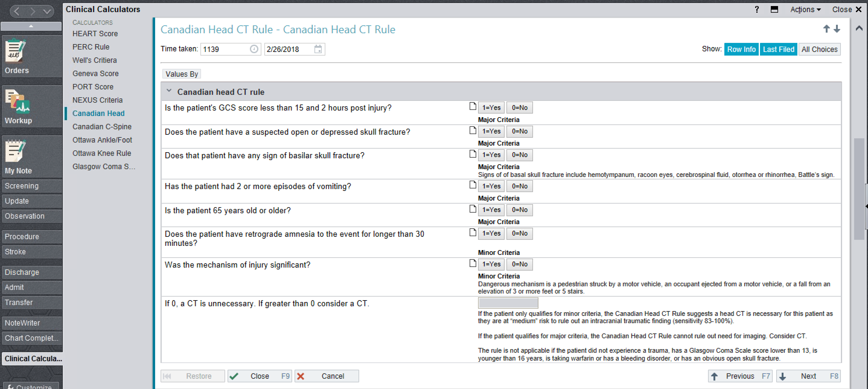868x389 pixels.
Task: Add note icon for basilar skull fracture row
Action: click(473, 154)
